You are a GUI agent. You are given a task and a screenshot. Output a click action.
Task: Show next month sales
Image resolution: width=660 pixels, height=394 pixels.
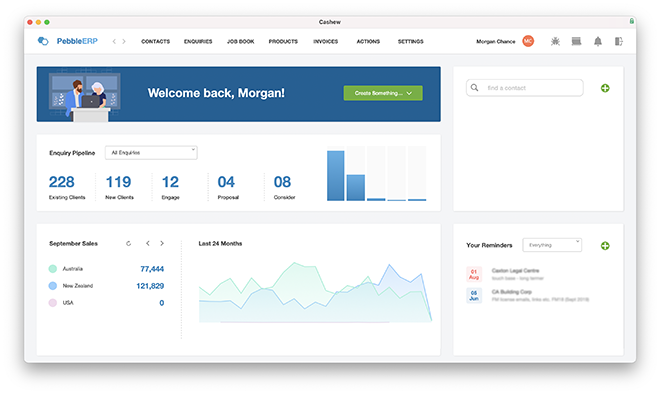(162, 243)
